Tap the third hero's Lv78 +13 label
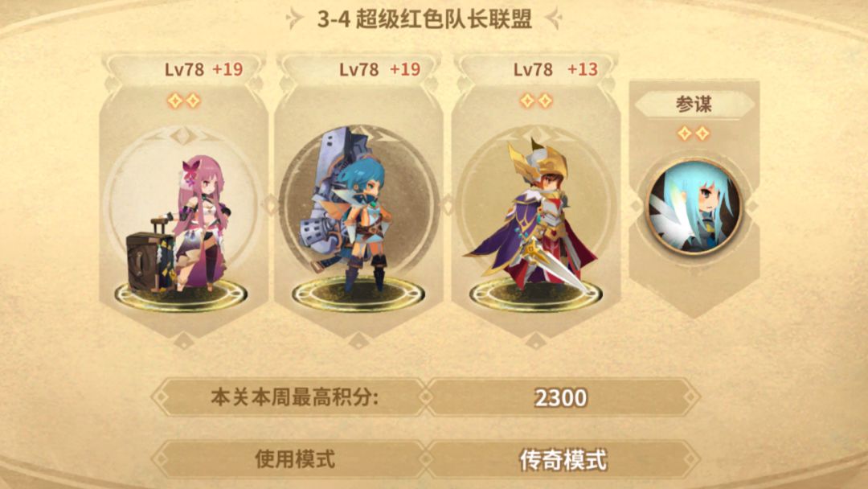The width and height of the screenshot is (868, 489). pos(555,69)
